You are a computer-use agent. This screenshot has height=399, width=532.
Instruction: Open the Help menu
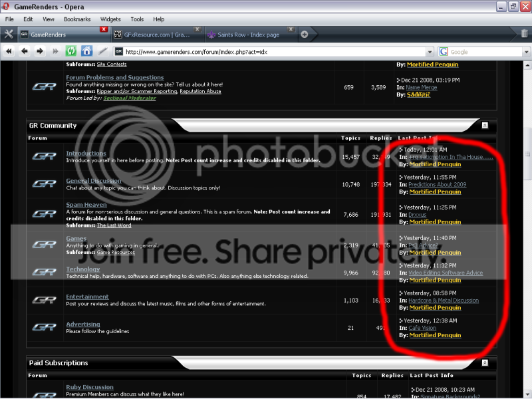(159, 19)
